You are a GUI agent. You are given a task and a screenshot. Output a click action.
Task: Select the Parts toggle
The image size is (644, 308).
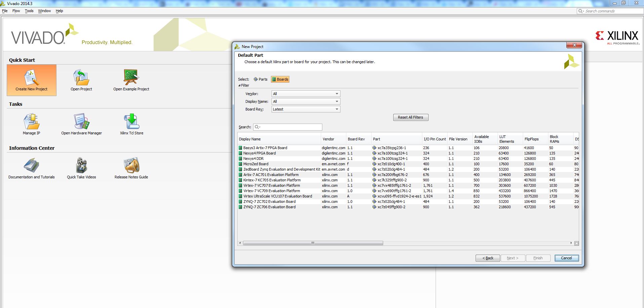(x=260, y=79)
